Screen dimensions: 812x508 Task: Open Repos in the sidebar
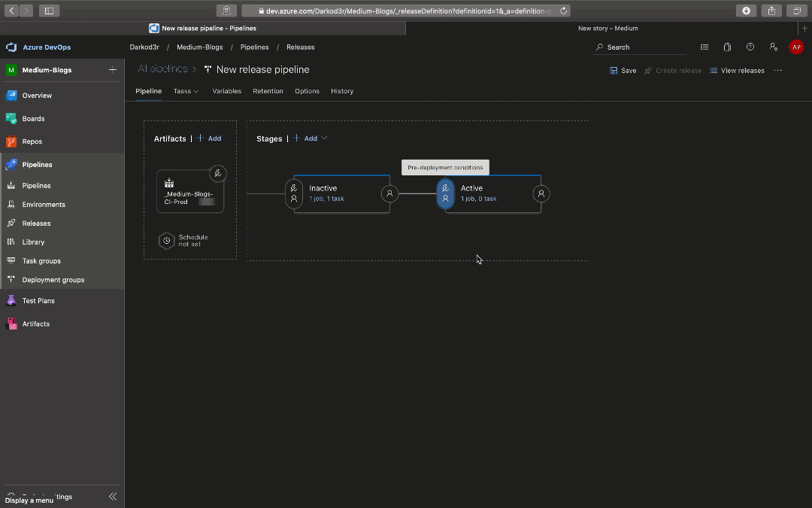coord(32,141)
